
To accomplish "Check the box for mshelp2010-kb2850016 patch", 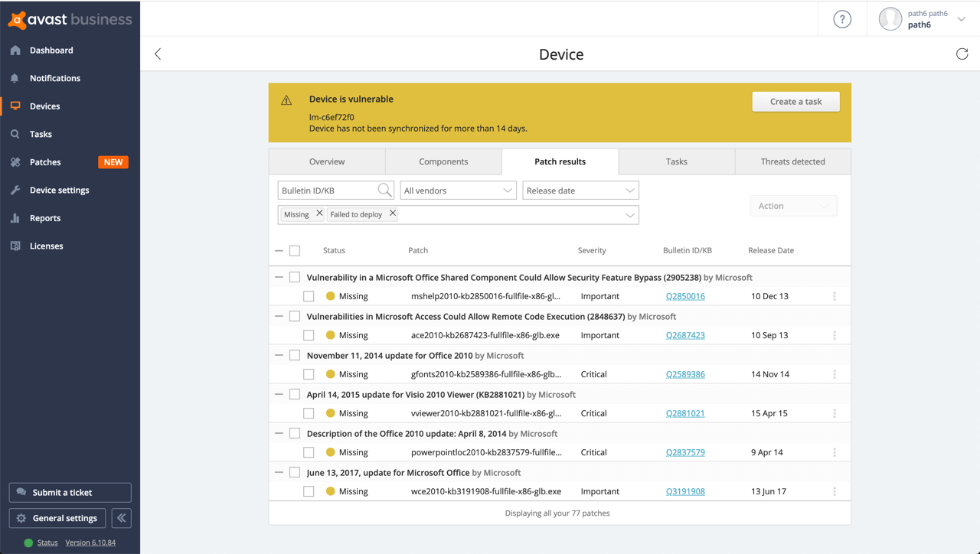I will pos(309,296).
